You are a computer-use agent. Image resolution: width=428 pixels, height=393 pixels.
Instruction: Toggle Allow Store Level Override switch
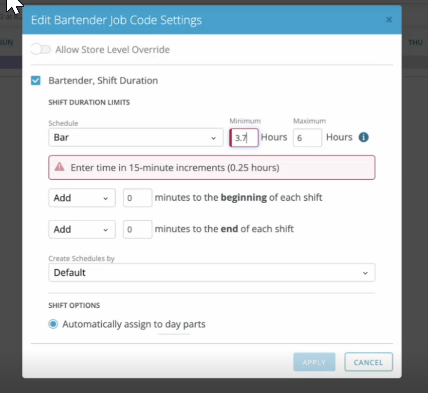(x=41, y=50)
